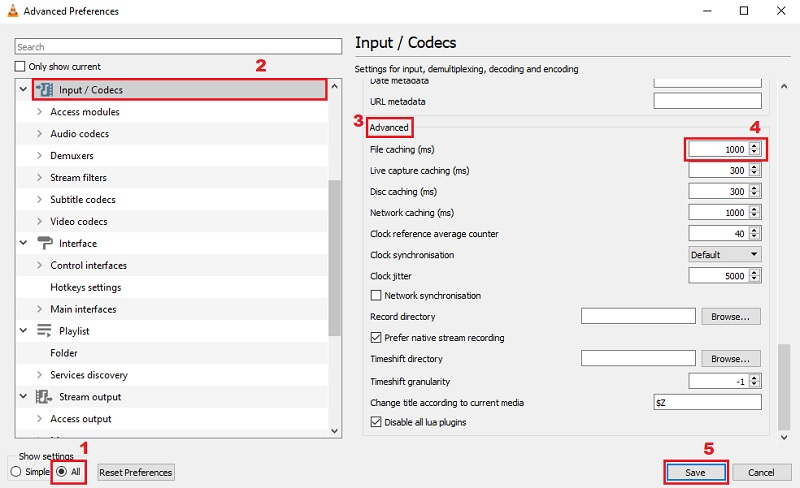
Task: Expand the Video codecs node
Action: (x=39, y=221)
